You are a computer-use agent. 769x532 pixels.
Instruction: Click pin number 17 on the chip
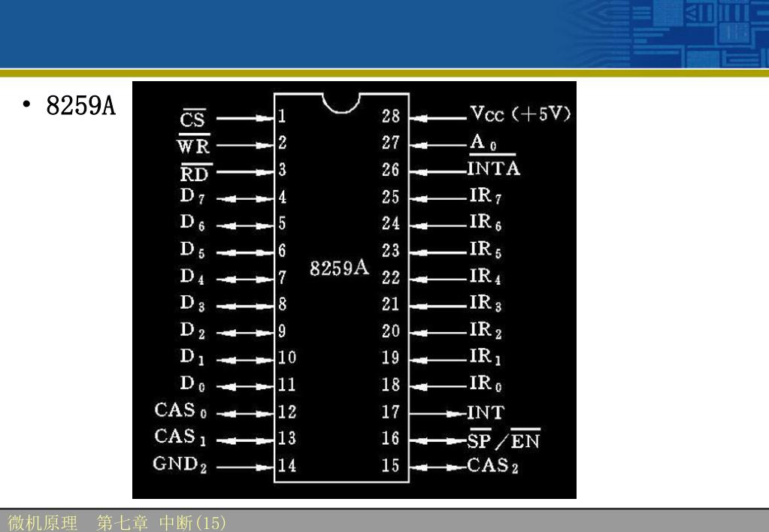391,412
